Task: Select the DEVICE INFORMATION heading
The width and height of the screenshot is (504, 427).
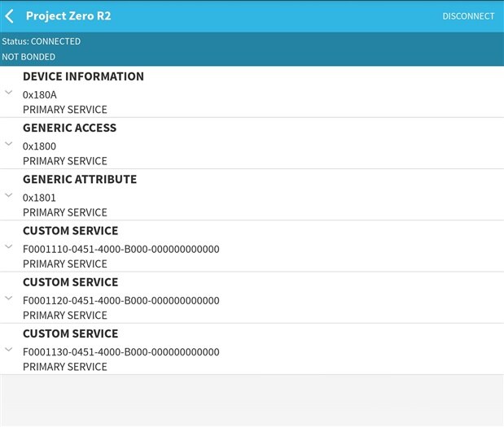Action: click(83, 76)
